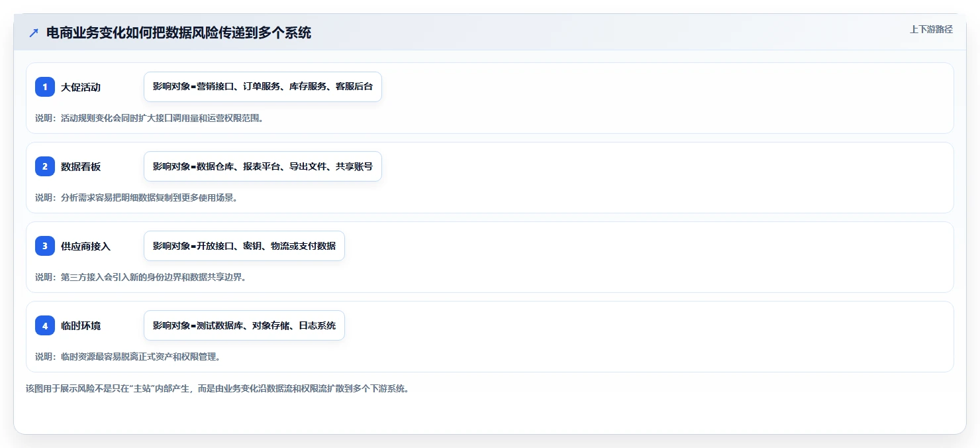980x448 pixels.
Task: Click the footer caption starting 该图用于展示风险
Action: coord(217,388)
